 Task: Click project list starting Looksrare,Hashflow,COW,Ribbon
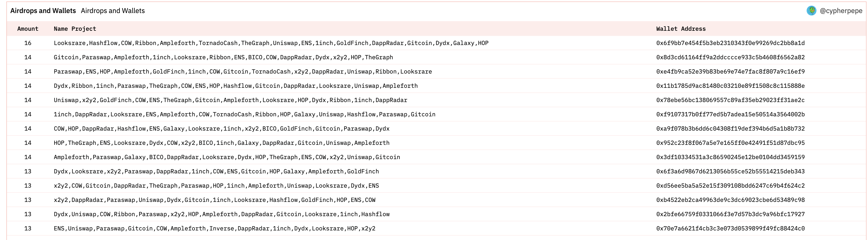point(271,43)
